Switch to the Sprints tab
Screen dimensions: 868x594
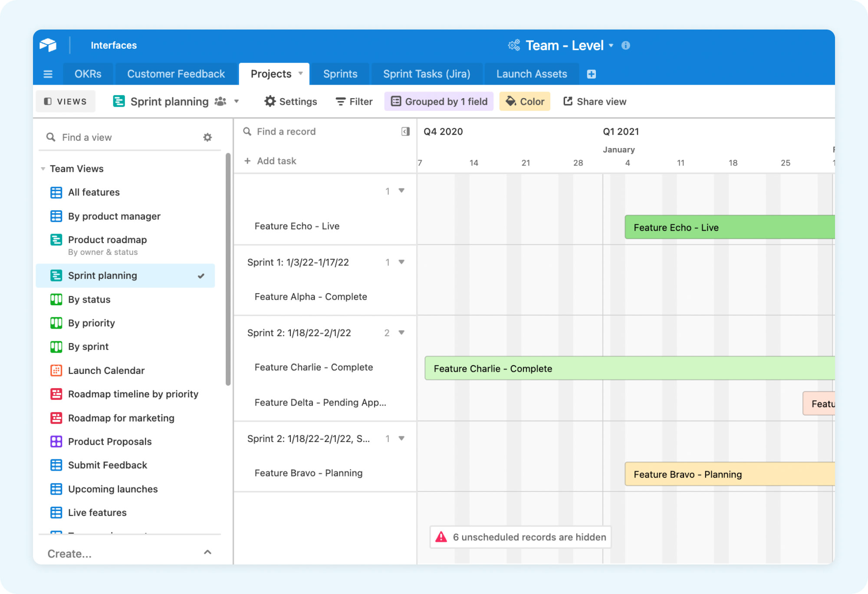(x=340, y=74)
